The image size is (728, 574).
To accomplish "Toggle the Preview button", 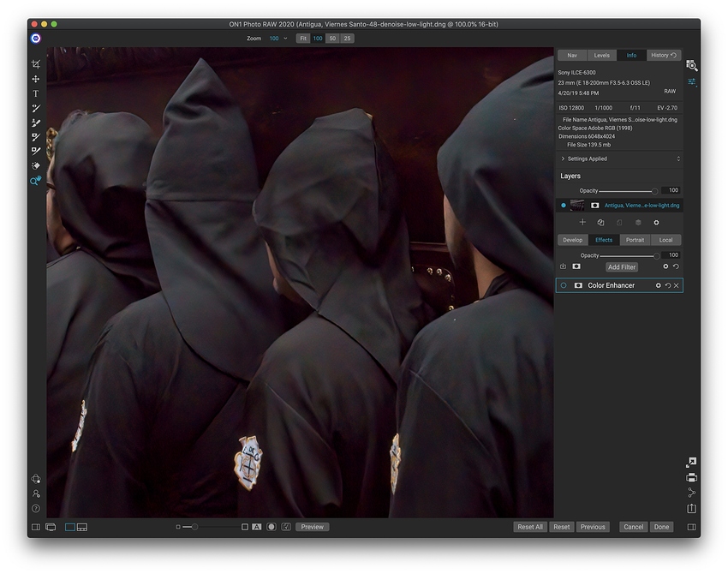I will click(x=313, y=527).
